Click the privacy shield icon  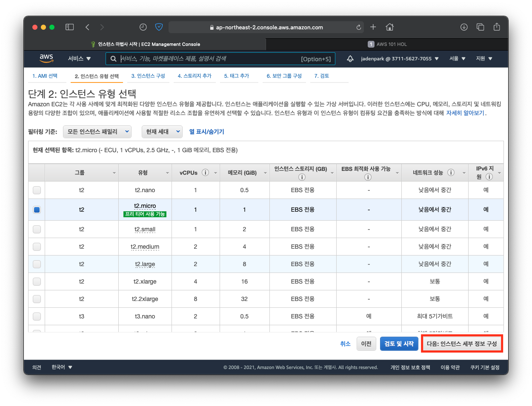(x=159, y=27)
